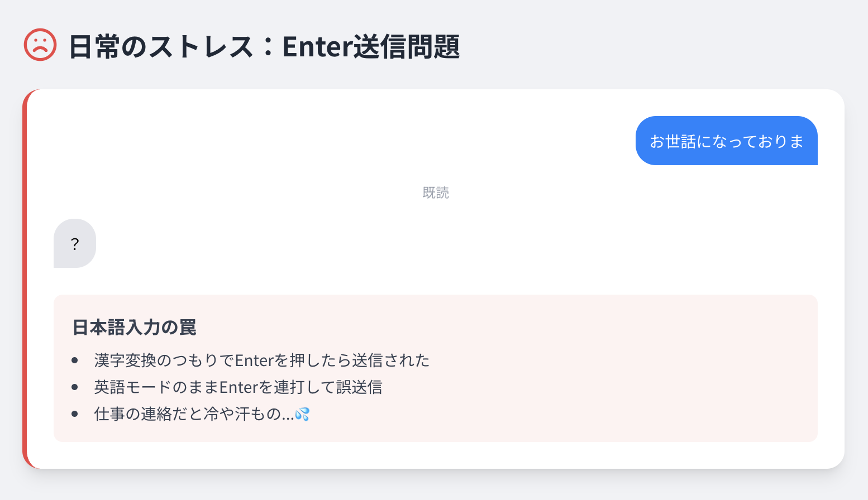Click the bullet dot before 漢字変換
This screenshot has height=500, width=868.
[75, 360]
